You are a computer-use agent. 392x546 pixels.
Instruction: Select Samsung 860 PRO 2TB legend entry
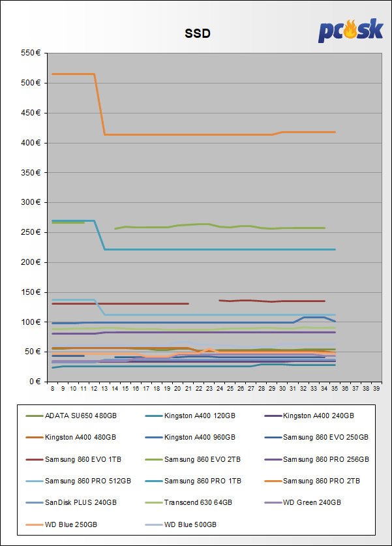[x=312, y=481]
